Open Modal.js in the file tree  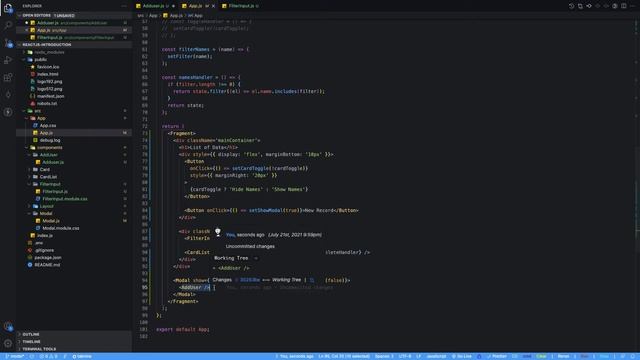click(74, 221)
